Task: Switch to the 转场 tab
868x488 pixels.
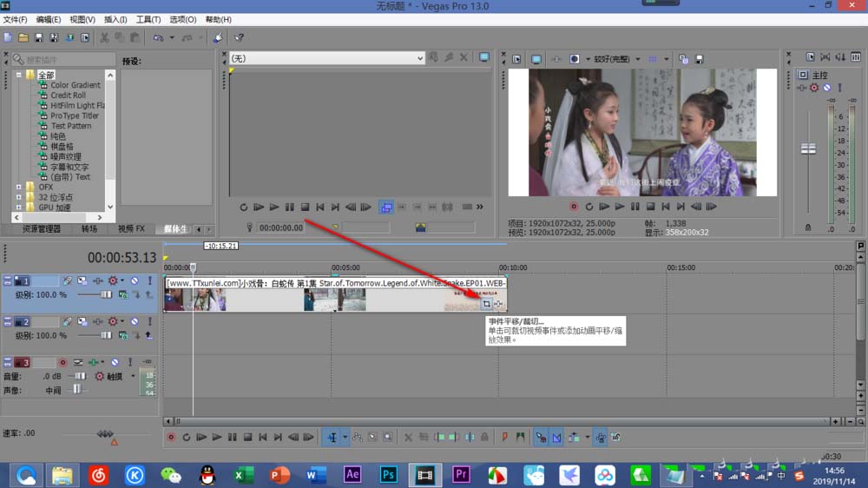Action: coord(89,229)
